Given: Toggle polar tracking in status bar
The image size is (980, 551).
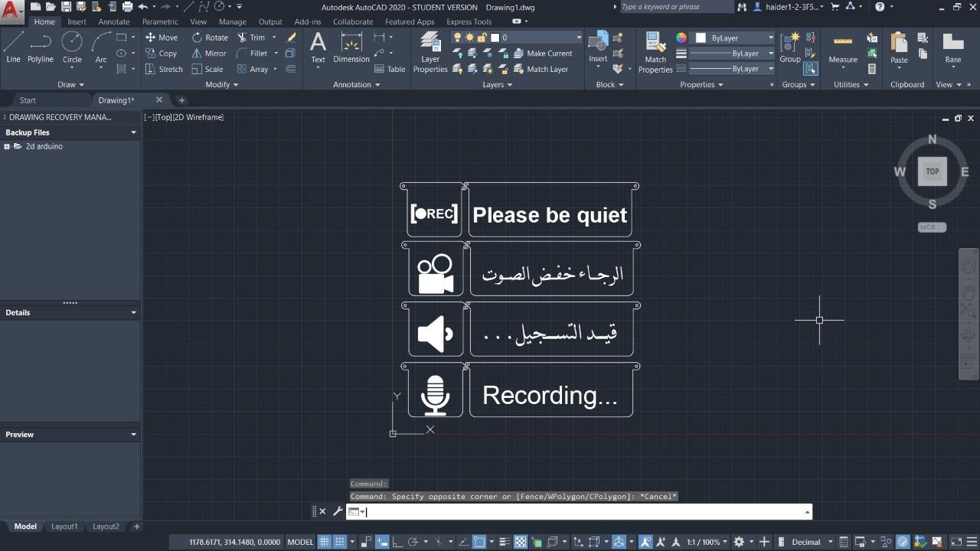Looking at the screenshot, I should coord(413,542).
